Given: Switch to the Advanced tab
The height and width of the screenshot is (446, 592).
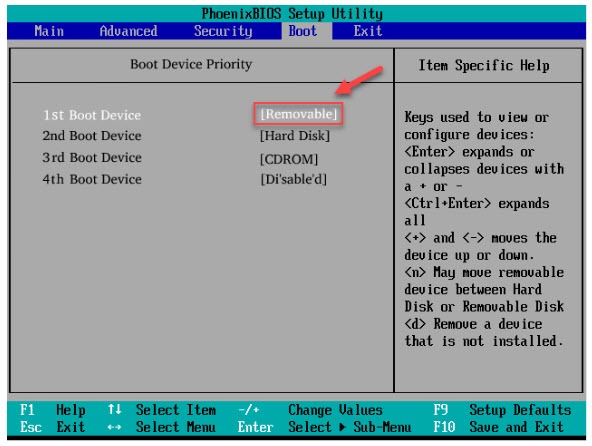Looking at the screenshot, I should [x=128, y=31].
